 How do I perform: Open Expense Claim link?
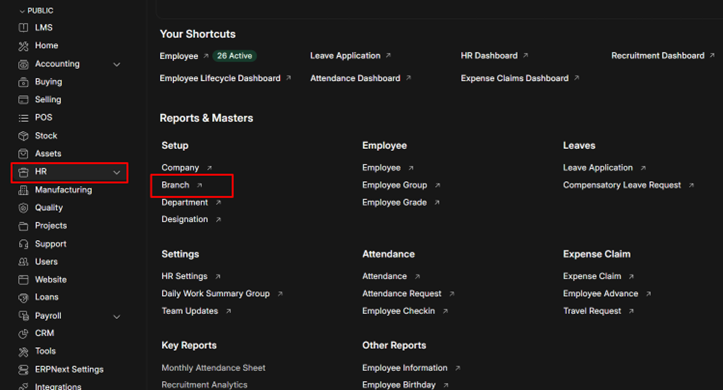point(592,276)
